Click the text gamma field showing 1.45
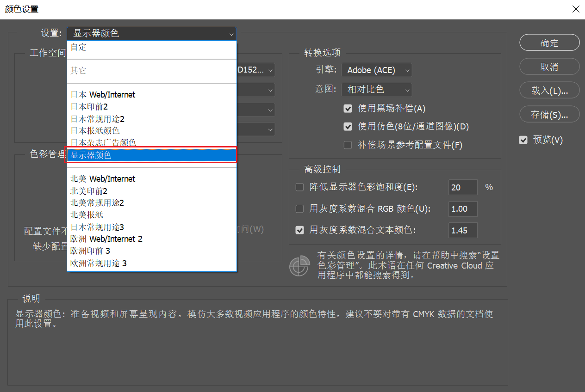585x392 pixels. point(463,230)
